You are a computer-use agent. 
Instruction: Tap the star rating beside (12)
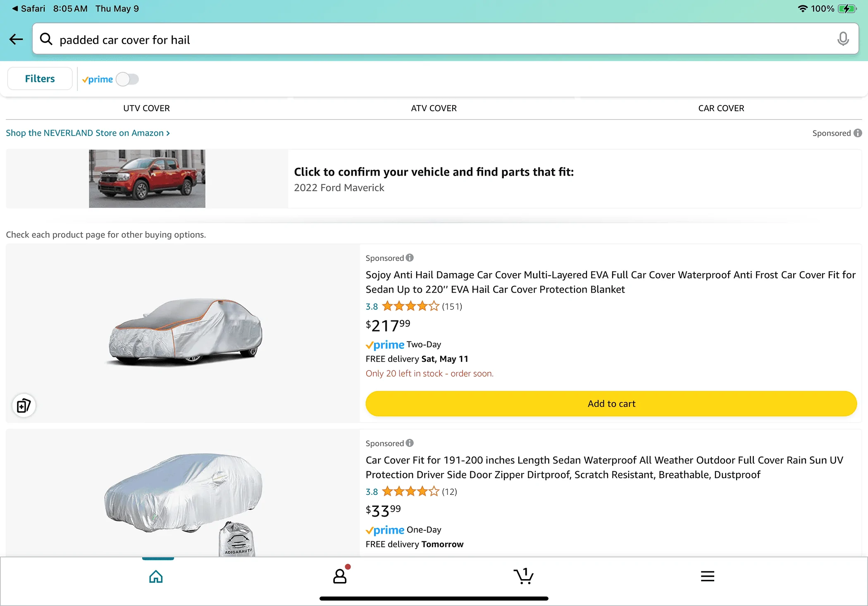410,491
